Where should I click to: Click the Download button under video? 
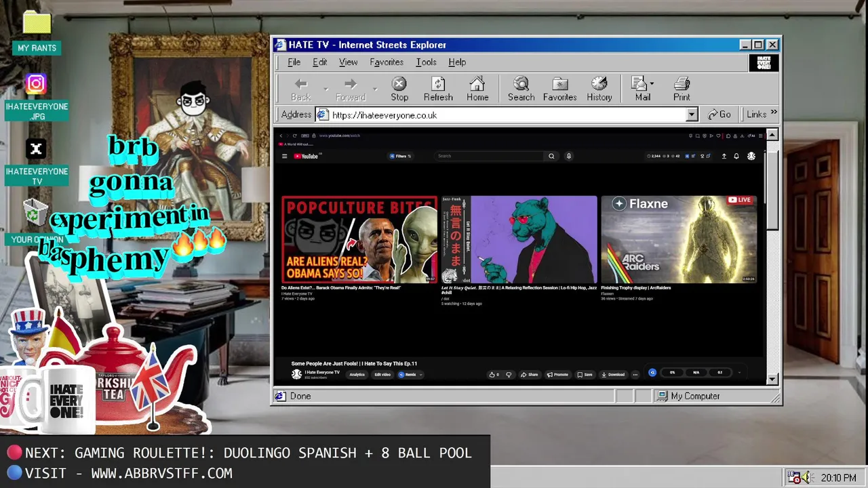(x=613, y=374)
